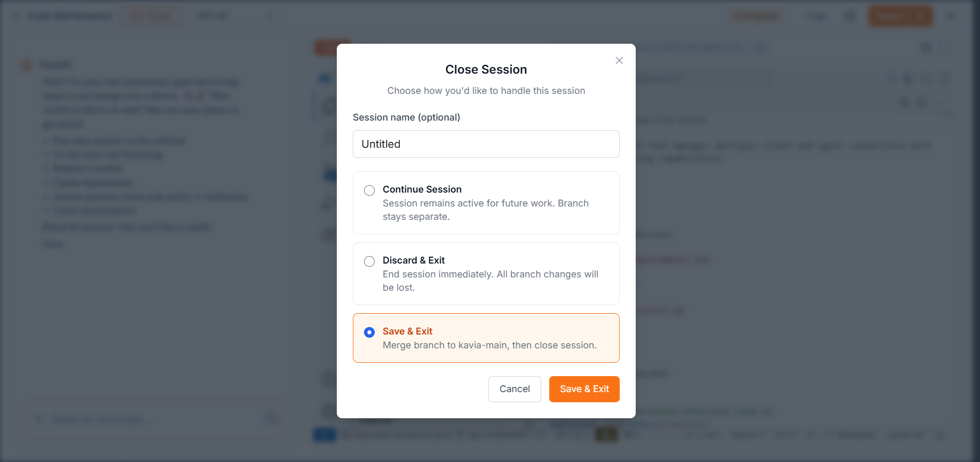The height and width of the screenshot is (462, 980).
Task: Click the Session name text field
Action: (x=486, y=144)
